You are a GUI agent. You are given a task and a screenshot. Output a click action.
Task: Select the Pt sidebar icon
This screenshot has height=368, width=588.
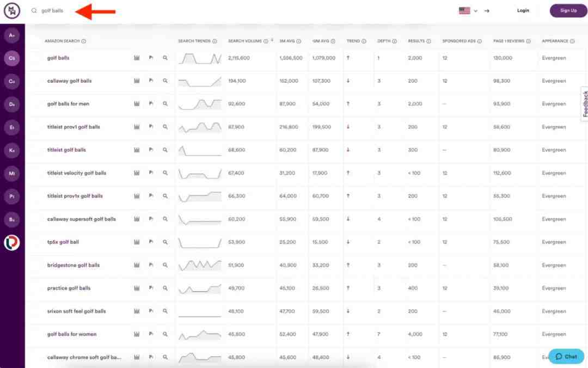tap(12, 197)
